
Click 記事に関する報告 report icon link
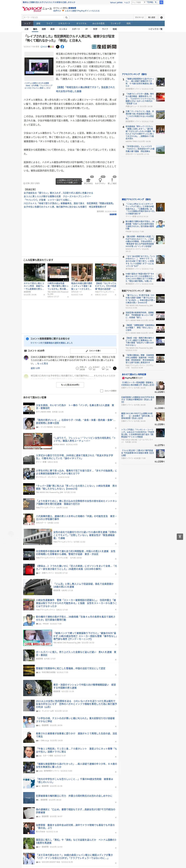click(x=32, y=183)
